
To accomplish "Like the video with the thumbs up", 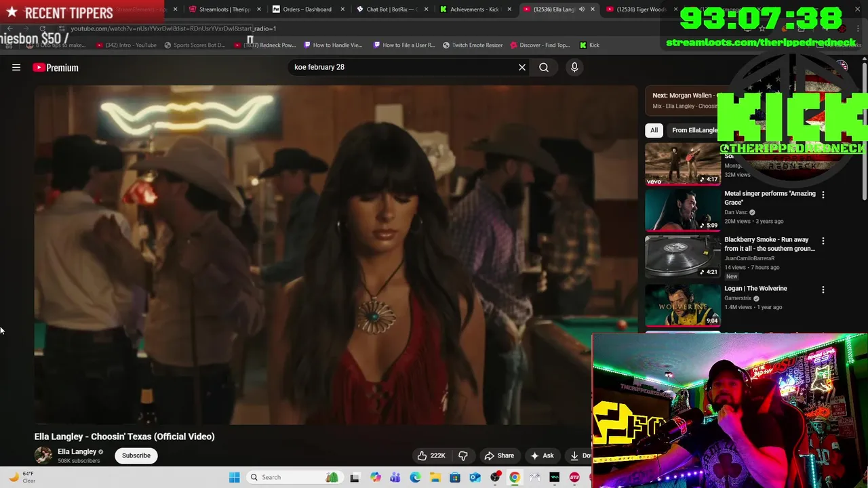I will (431, 455).
